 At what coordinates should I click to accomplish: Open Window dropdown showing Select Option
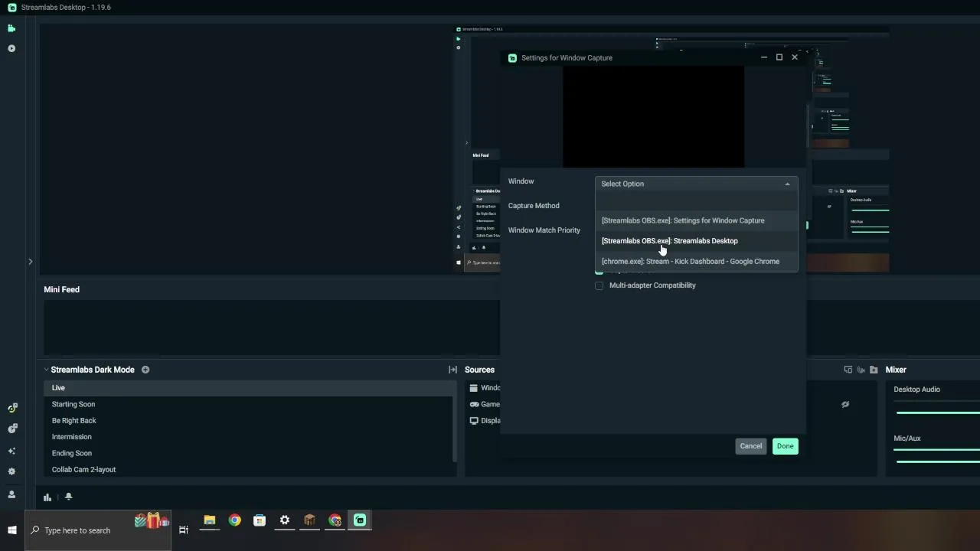coord(696,184)
